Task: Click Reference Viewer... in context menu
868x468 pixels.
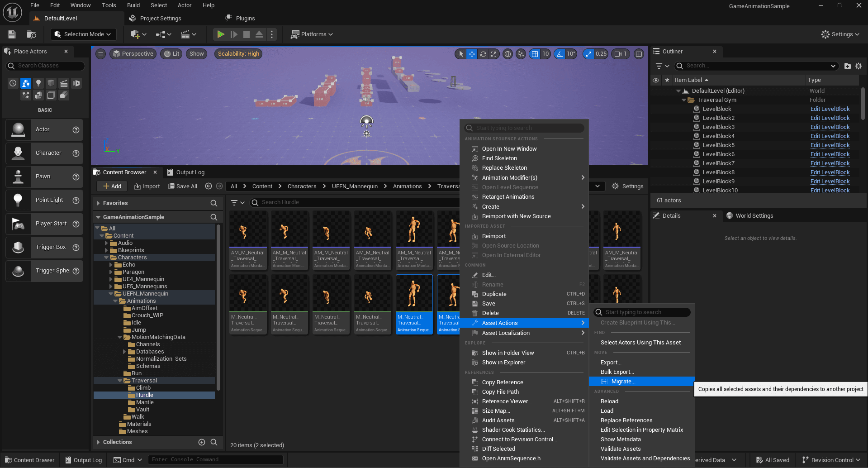Action: coord(524,401)
